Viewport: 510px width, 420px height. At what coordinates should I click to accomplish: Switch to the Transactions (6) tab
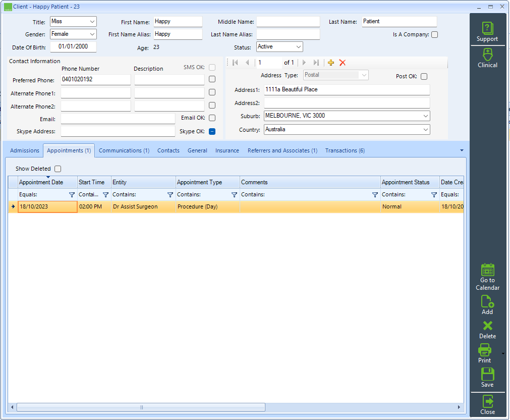tap(345, 150)
